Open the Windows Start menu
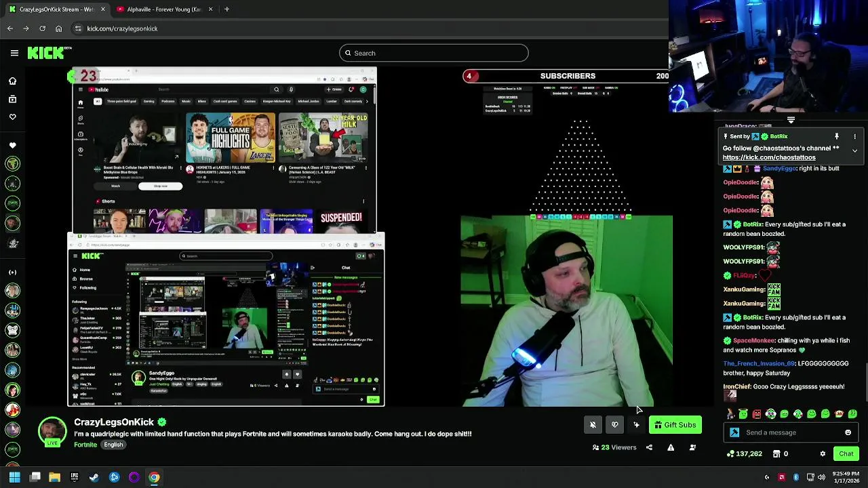This screenshot has width=868, height=488. click(14, 477)
